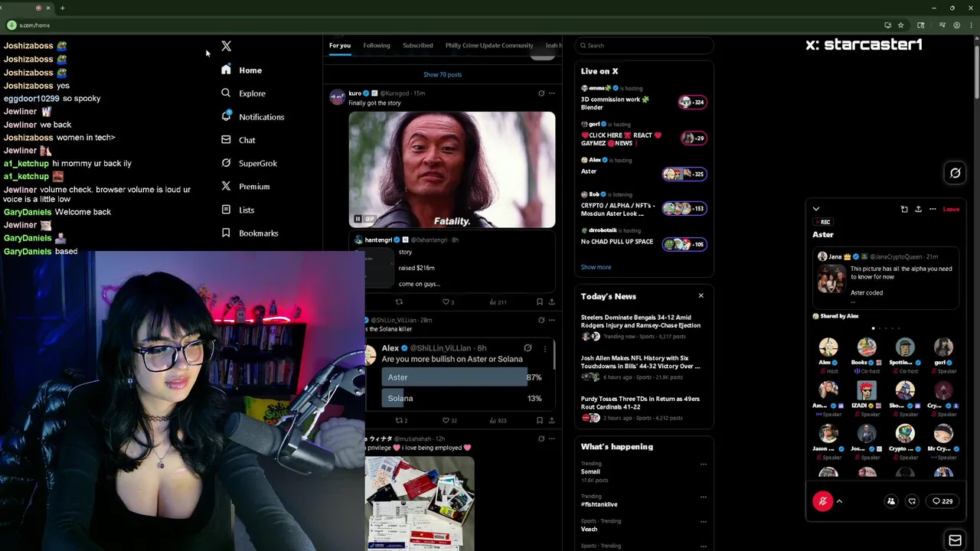The image size is (980, 551).
Task: Click Grok icon on kuro's post
Action: coord(541,93)
